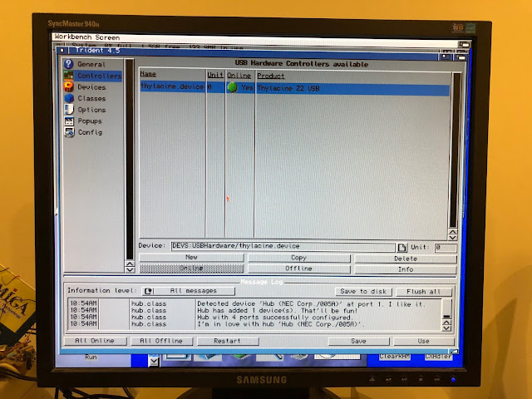The image size is (532, 399).
Task: Open the Options section icon
Action: point(69,109)
